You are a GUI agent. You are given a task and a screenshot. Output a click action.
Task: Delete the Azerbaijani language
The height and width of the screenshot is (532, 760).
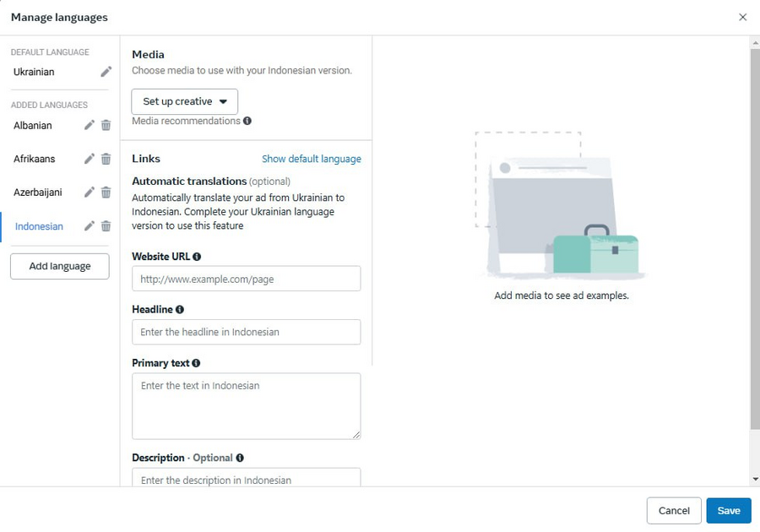(106, 193)
